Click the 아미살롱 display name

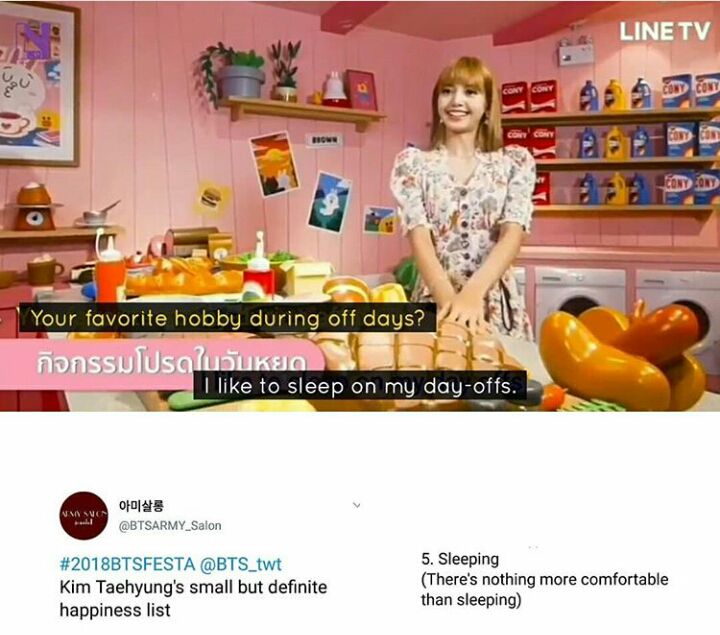coord(141,506)
